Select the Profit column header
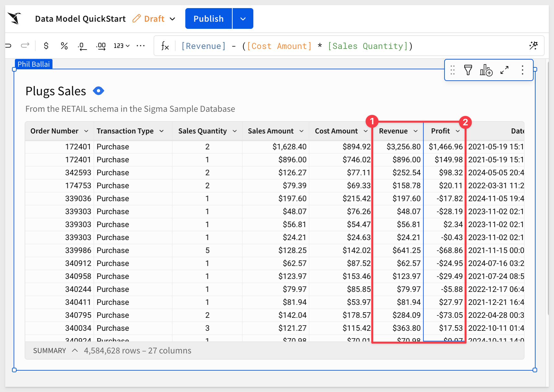Viewport: 554px width, 392px height. tap(440, 131)
